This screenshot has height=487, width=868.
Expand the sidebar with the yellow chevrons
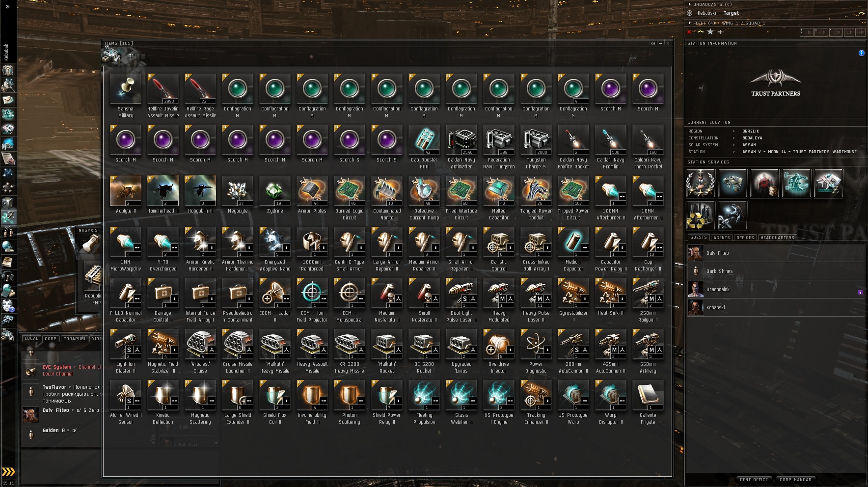pos(8,472)
